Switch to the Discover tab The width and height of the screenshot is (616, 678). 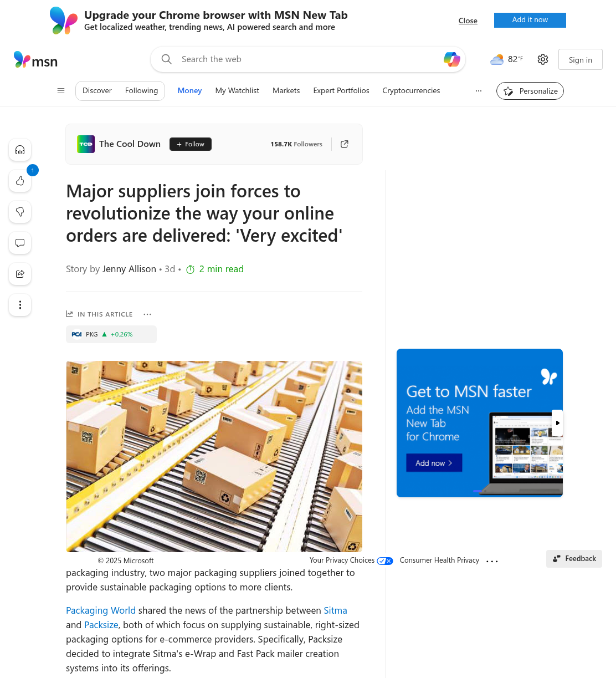[x=97, y=91]
